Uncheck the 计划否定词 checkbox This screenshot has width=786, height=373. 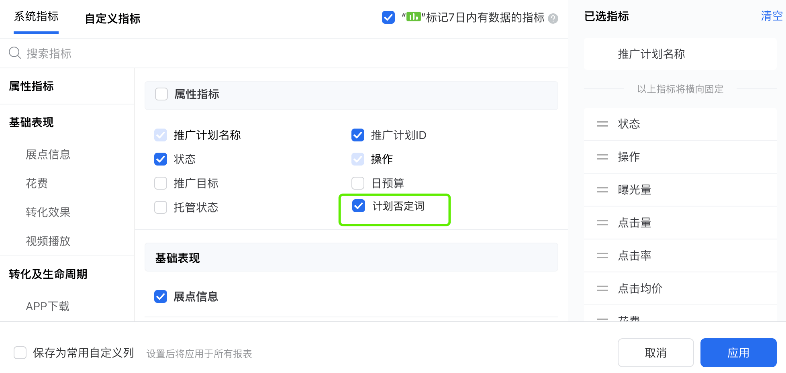358,206
